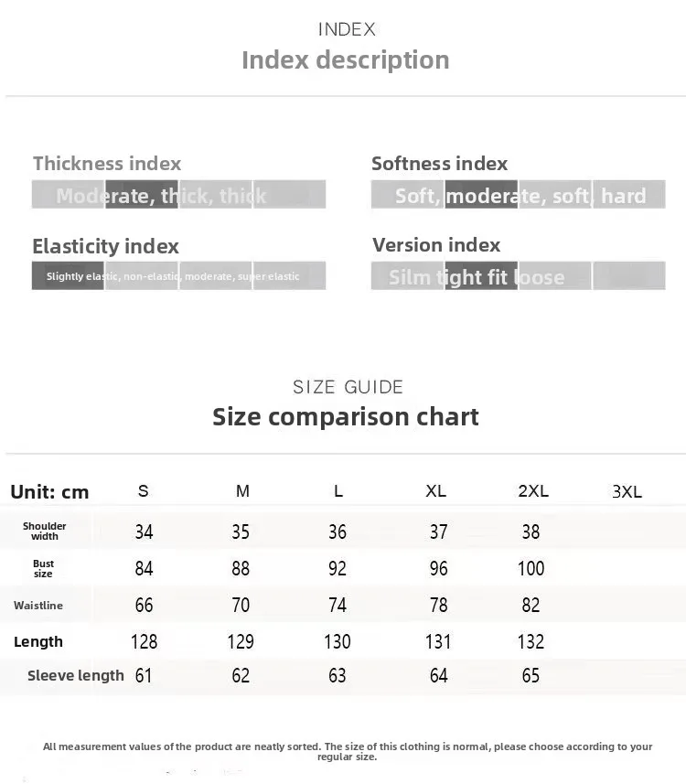Viewport: 686px width, 784px height.
Task: Click the Index description heading
Action: [346, 60]
